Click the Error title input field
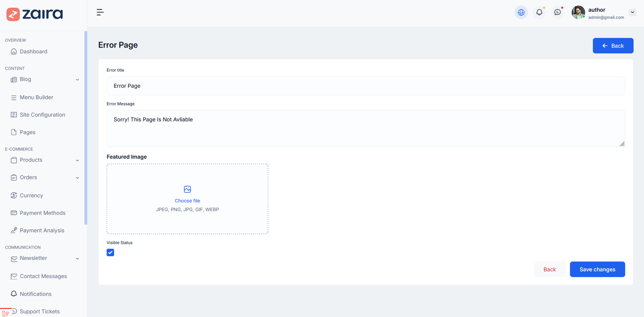Viewport: 644px width, 317px height. coord(365,86)
